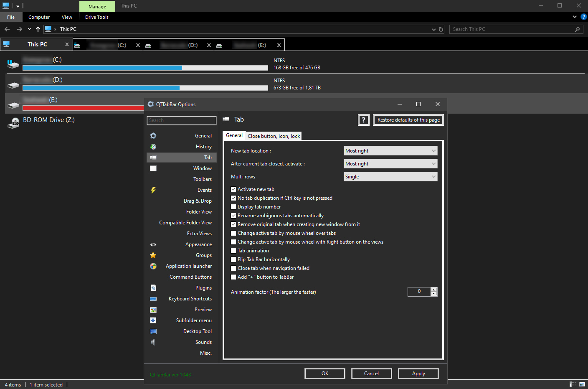This screenshot has width=588, height=389.
Task: Select the Window category icon
Action: click(x=153, y=168)
